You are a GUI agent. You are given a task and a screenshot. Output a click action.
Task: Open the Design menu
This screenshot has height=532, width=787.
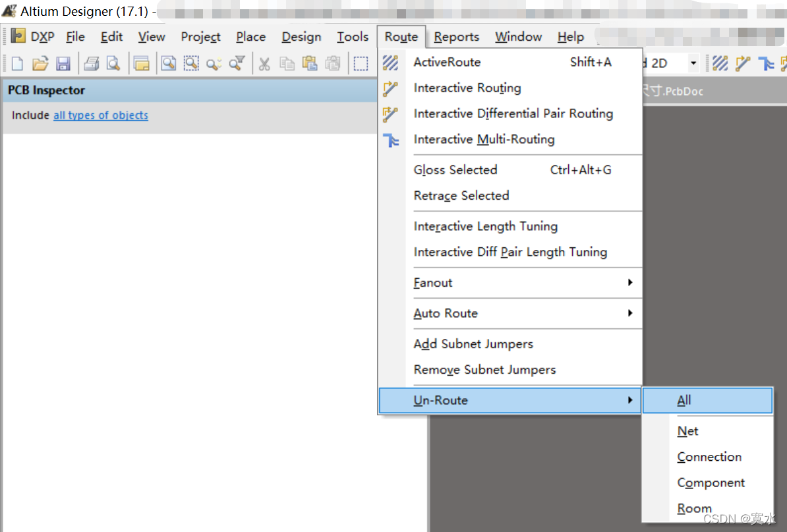(x=301, y=37)
